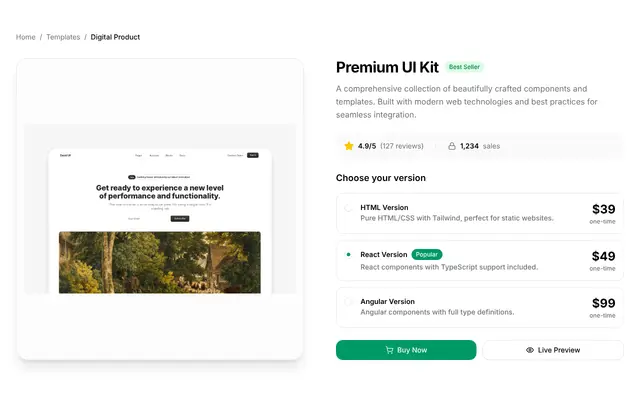Click the eye icon on Live Preview
The image size is (640, 400).
530,350
